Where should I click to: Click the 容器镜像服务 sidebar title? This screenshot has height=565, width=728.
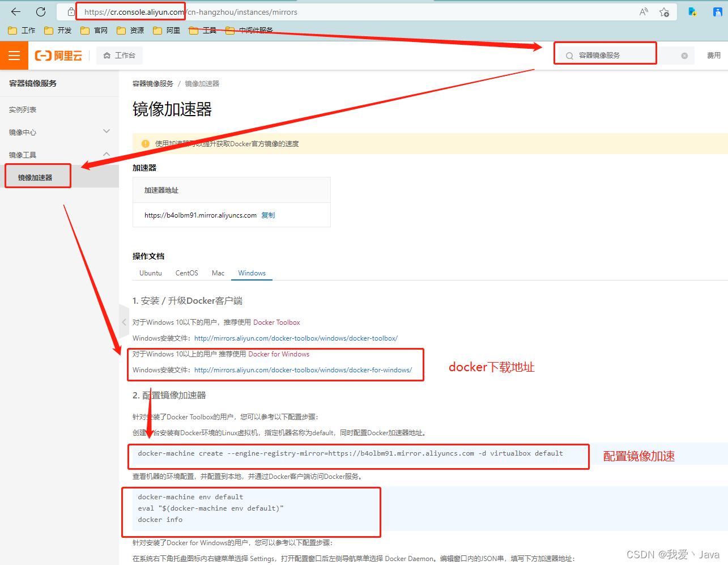pos(33,83)
